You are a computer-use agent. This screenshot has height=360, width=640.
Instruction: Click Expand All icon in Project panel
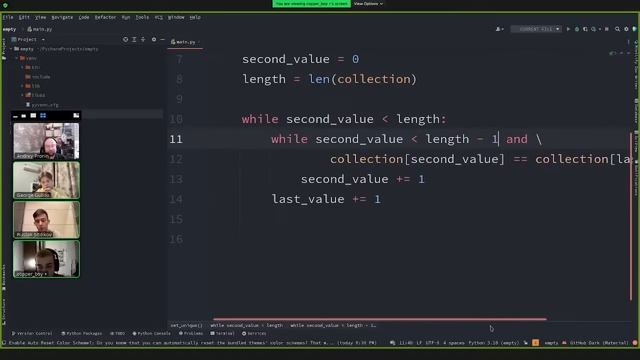(x=134, y=39)
